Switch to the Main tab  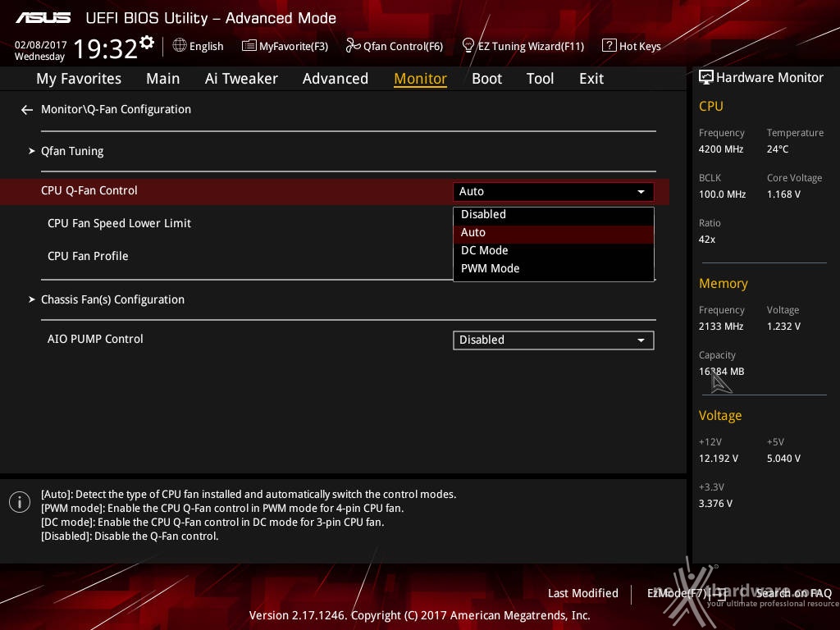[x=163, y=79]
